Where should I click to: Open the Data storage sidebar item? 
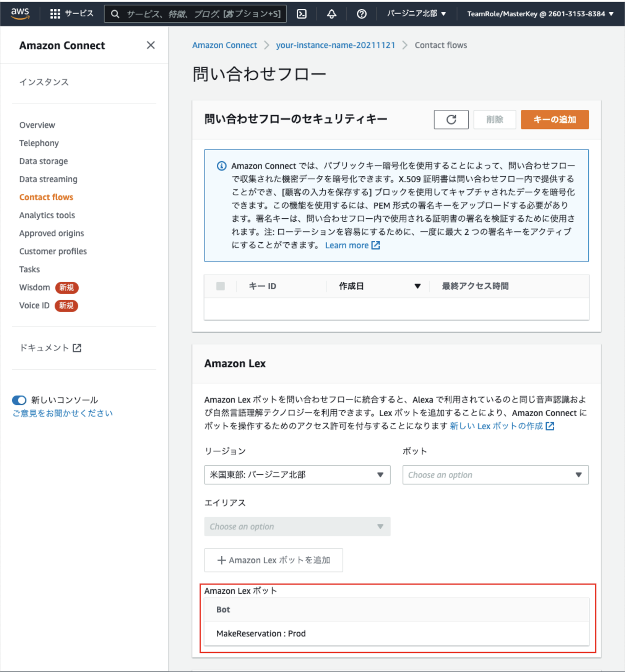[43, 161]
